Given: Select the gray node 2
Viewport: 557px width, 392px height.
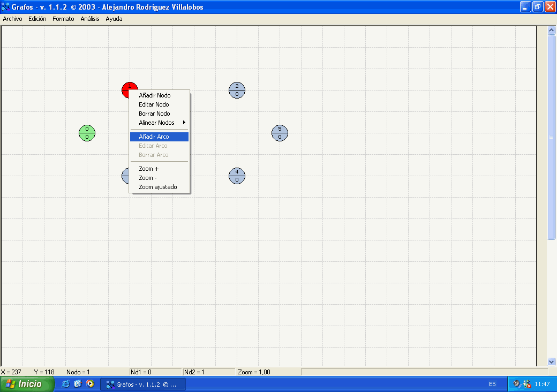Looking at the screenshot, I should click(x=237, y=90).
